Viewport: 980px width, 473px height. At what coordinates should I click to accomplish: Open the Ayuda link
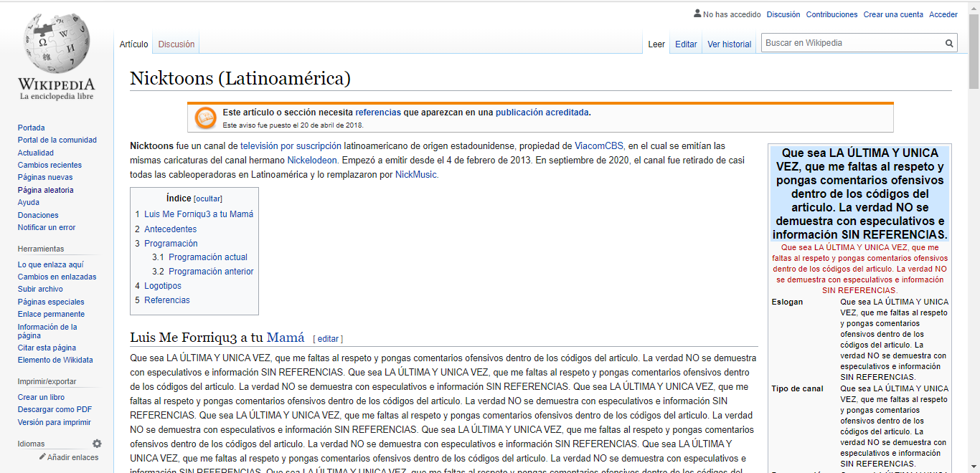[x=29, y=203]
